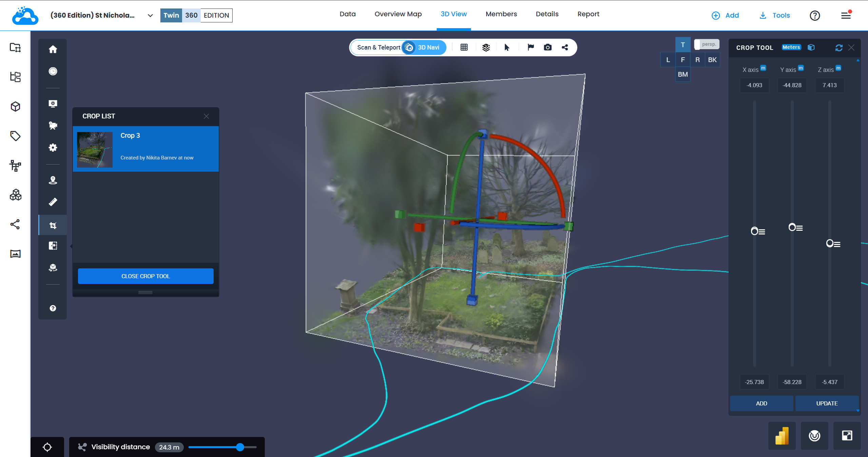868x457 pixels.
Task: Open the layers stack icon
Action: 486,47
